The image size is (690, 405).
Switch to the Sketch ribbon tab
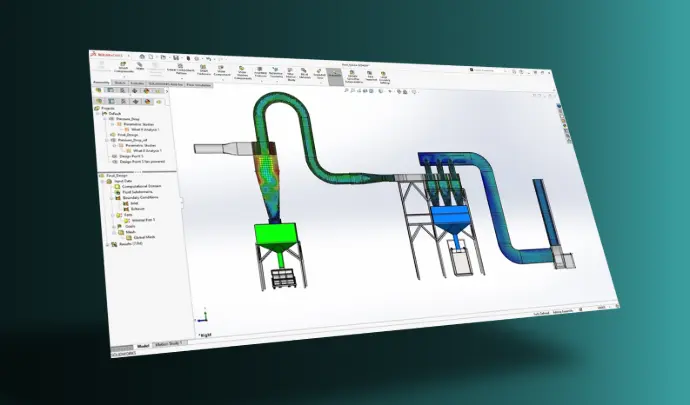tap(119, 83)
